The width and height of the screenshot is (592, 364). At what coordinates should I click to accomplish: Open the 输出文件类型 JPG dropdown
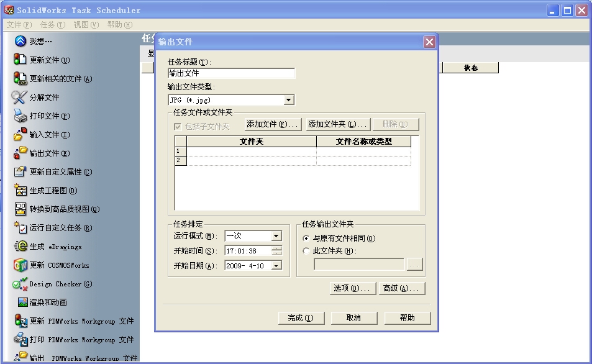(289, 100)
